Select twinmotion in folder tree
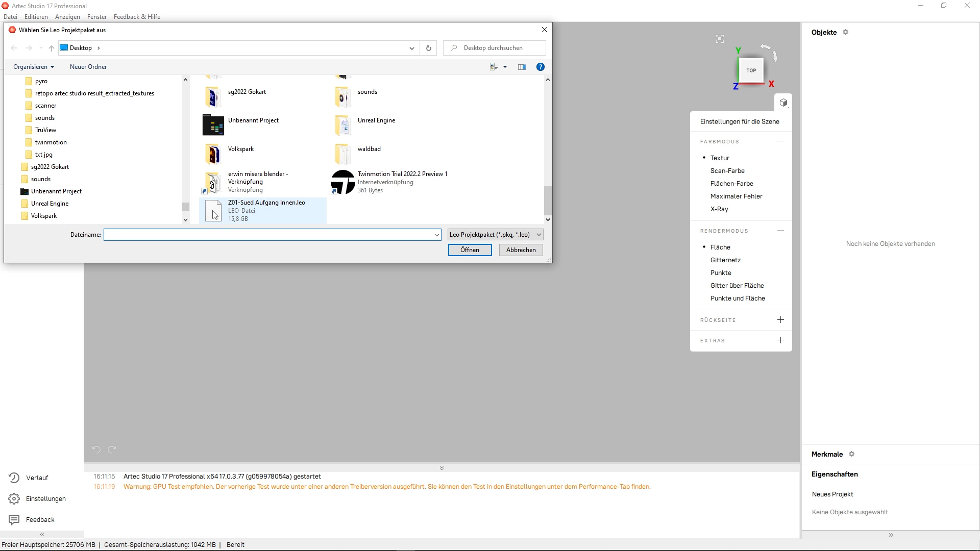The height and width of the screenshot is (551, 980). tap(51, 142)
